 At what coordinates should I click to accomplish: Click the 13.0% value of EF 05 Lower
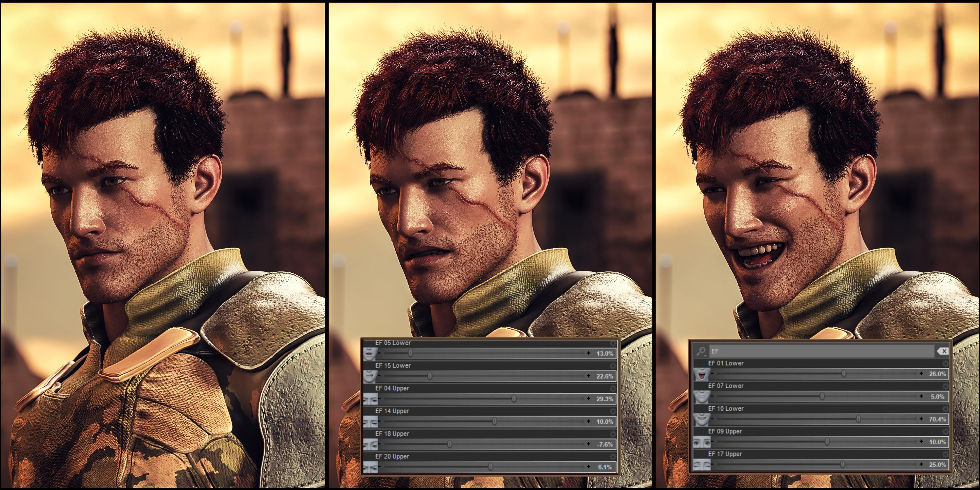pos(605,353)
